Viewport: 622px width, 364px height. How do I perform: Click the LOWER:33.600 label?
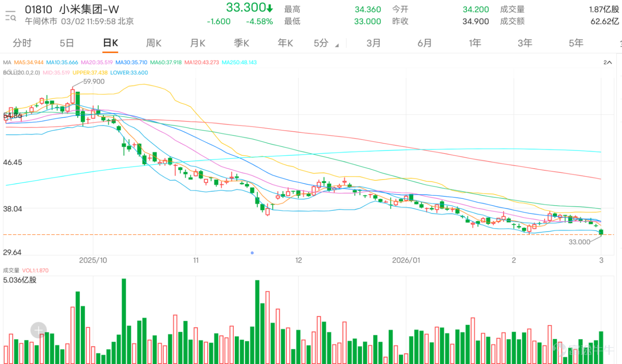(x=129, y=73)
